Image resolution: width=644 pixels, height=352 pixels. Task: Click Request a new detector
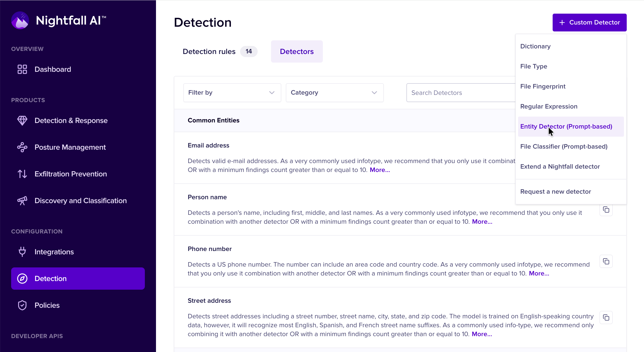click(x=555, y=192)
